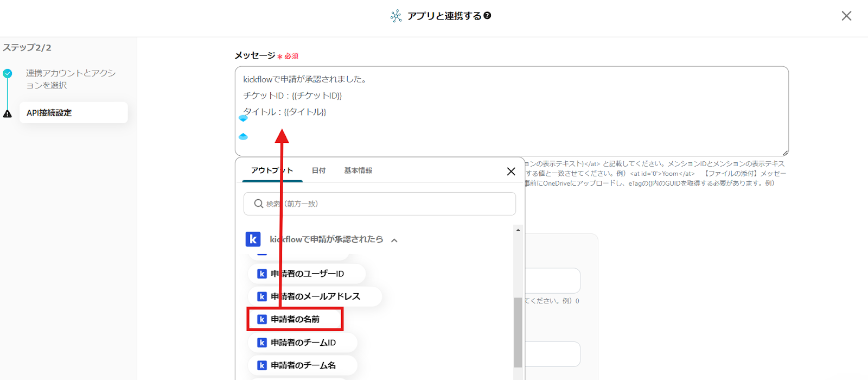
Task: Select the API接続設定 step
Action: [74, 112]
